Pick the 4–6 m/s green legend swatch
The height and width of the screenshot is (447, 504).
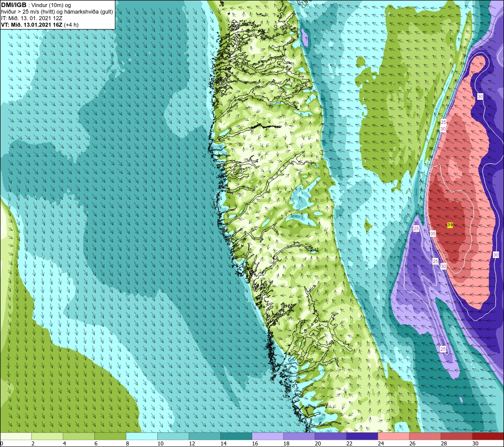79,436
